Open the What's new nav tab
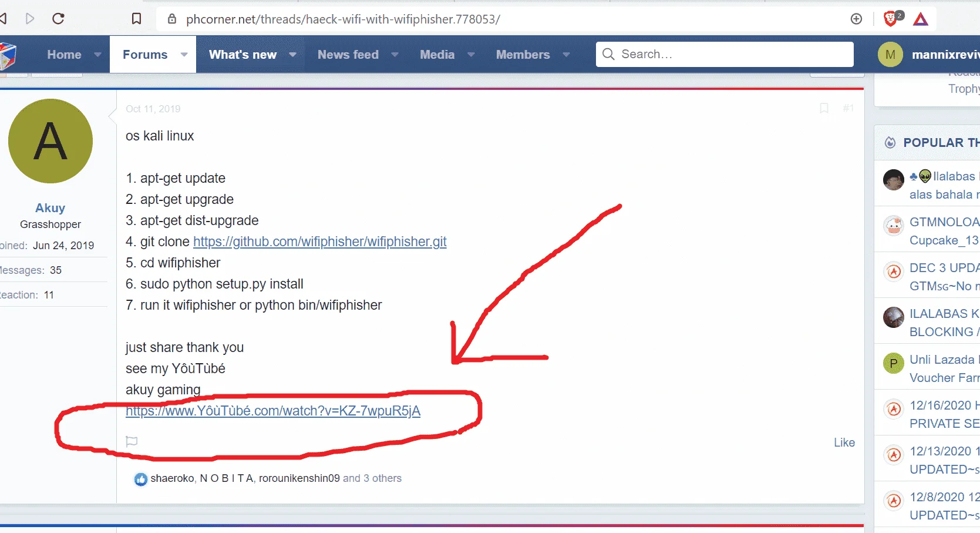The image size is (980, 533). 243,55
